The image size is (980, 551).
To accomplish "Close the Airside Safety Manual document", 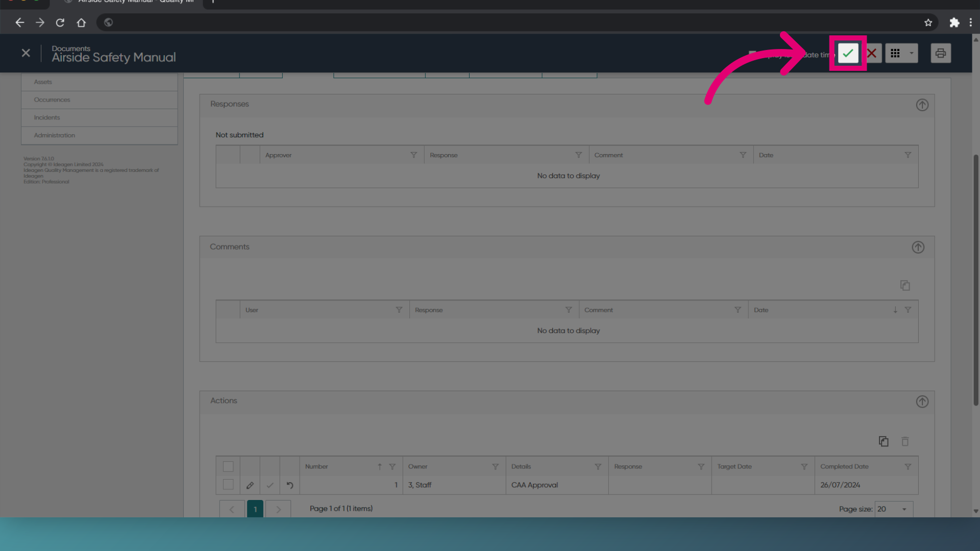I will click(26, 53).
